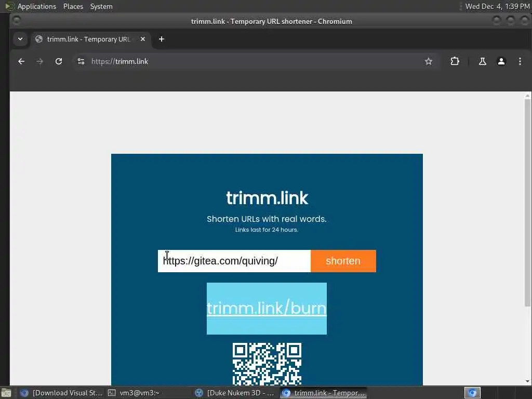
Task: Click scrollbar down arrow
Action: pyautogui.click(x=527, y=381)
